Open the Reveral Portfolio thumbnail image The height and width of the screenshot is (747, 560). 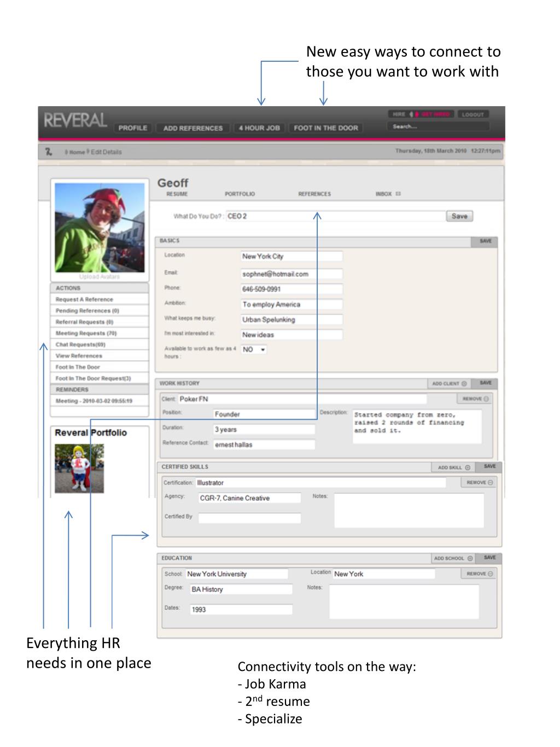[79, 468]
